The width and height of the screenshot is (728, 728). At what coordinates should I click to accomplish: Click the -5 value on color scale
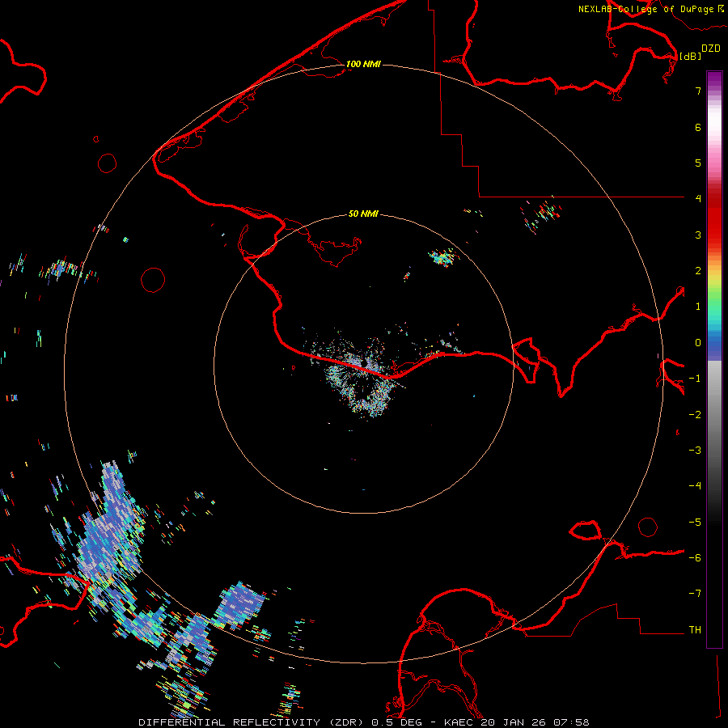tap(695, 523)
